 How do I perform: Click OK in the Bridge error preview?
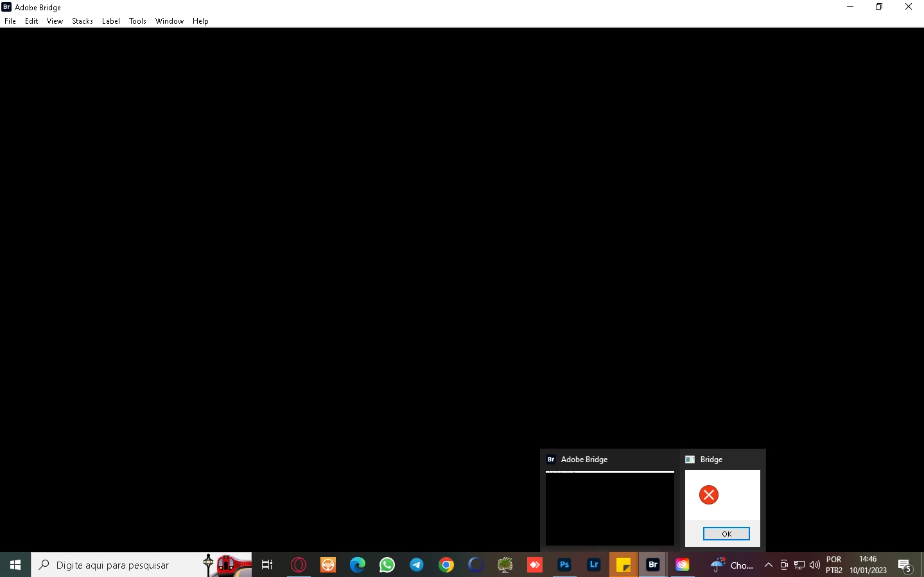(x=726, y=534)
